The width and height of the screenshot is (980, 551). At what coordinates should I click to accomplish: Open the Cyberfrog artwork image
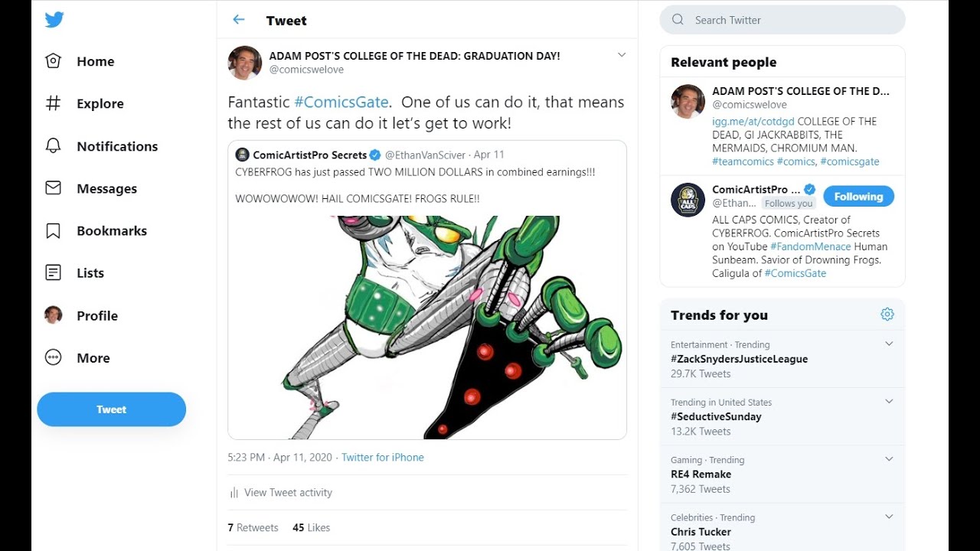pos(427,327)
